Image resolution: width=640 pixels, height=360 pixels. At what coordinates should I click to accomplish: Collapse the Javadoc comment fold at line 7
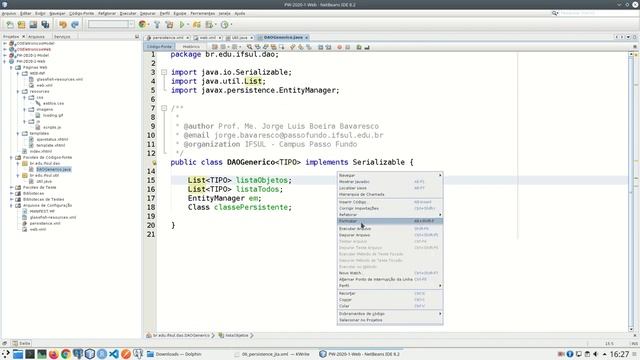point(164,108)
